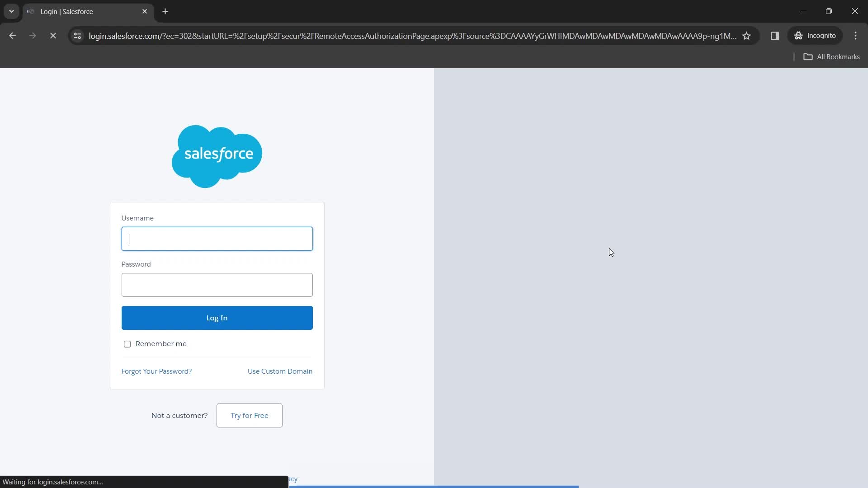Focus the Username input field
Screen dimensions: 868x488
click(x=217, y=239)
